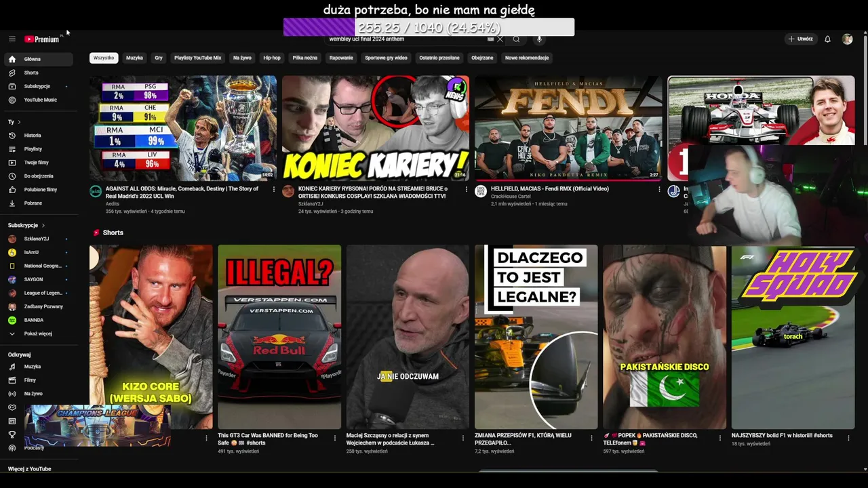Screen dimensions: 868x488
Task: Select the Piłka nożna filter chip
Action: point(305,58)
